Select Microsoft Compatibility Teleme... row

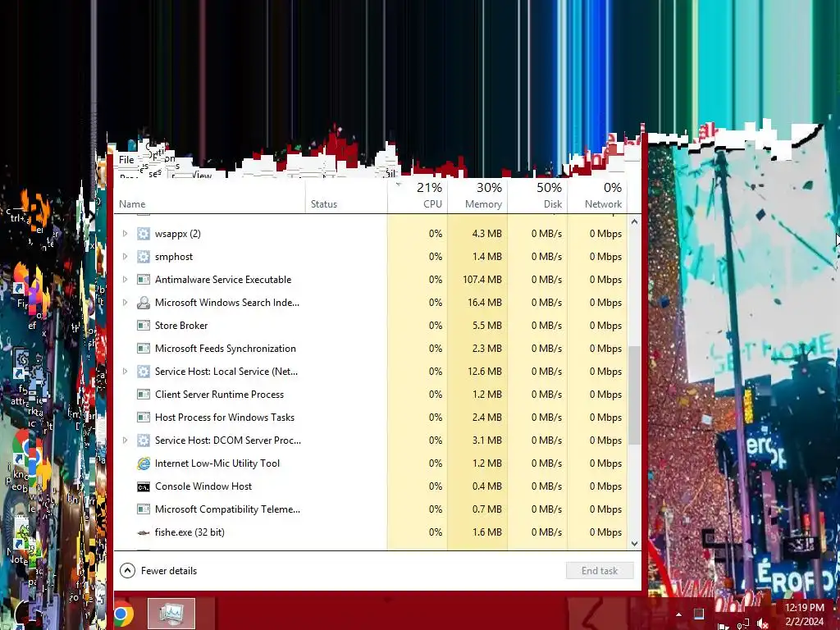click(x=370, y=509)
